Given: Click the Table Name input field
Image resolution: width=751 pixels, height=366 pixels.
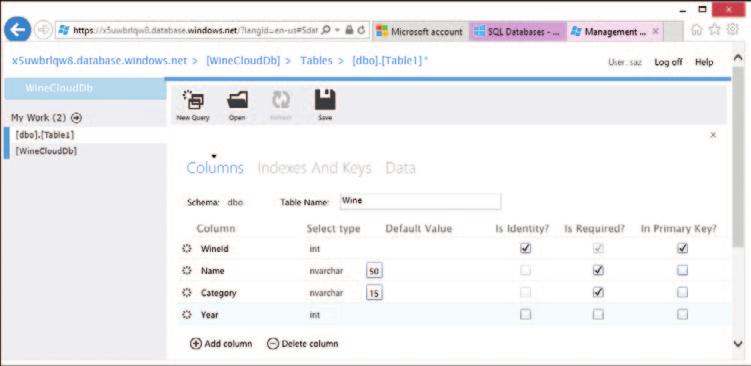Looking at the screenshot, I should click(420, 201).
